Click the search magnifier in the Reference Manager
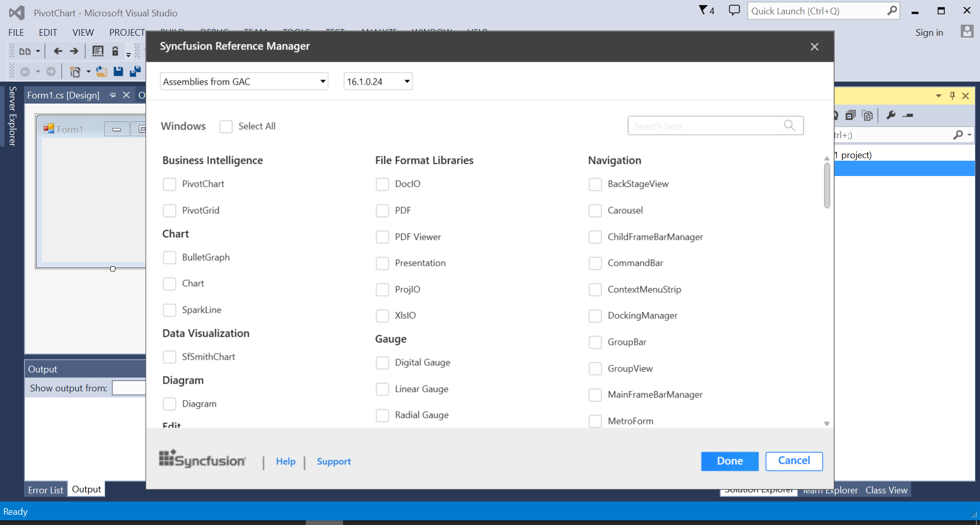The image size is (980, 525). point(790,126)
